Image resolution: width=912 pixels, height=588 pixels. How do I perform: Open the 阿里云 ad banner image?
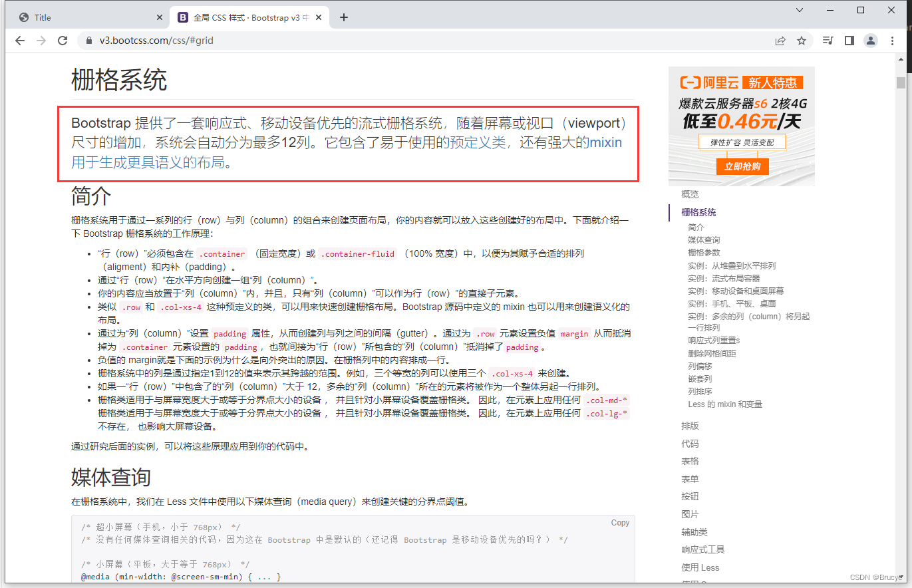pyautogui.click(x=742, y=126)
